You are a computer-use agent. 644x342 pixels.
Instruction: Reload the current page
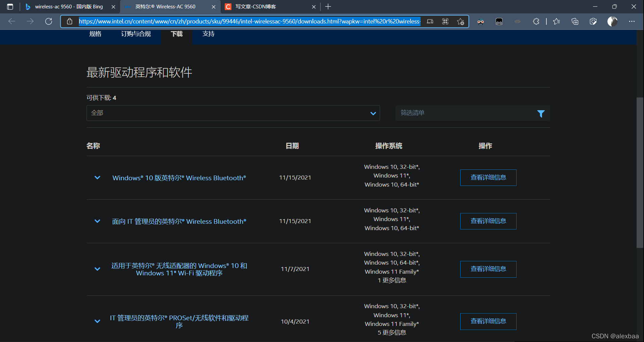coord(49,21)
